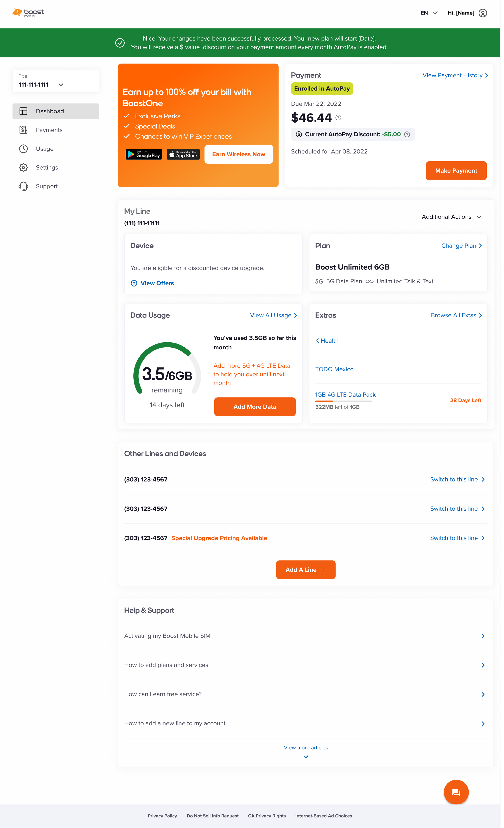Click the Support headset icon
This screenshot has height=828, width=504.
(x=24, y=186)
